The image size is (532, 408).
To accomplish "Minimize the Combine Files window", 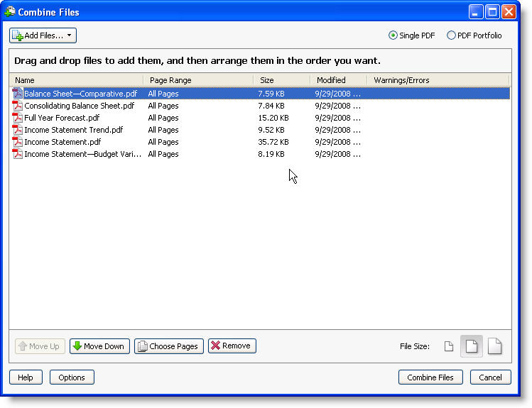I will pyautogui.click(x=476, y=12).
